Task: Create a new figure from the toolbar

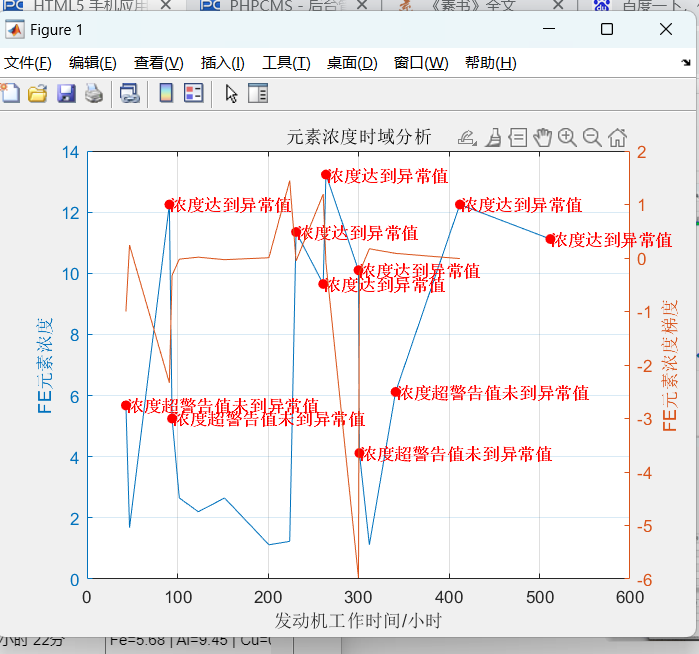Action: pyautogui.click(x=10, y=94)
